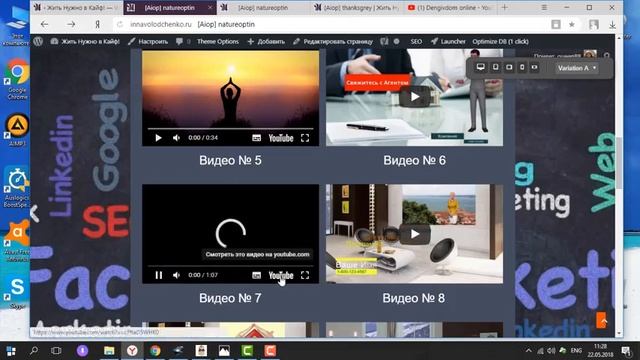Image resolution: width=640 pixels, height=360 pixels.
Task: Click 'Добавить' in admin bar
Action: tap(266, 41)
